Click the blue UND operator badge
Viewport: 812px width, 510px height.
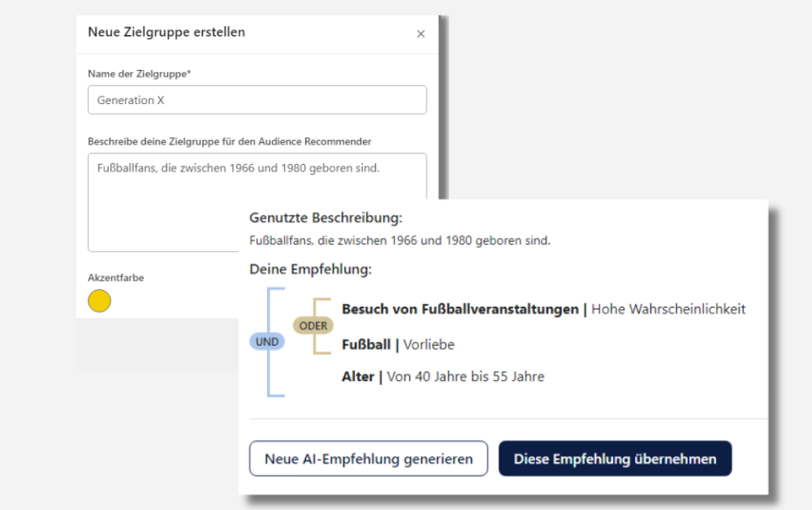click(267, 342)
